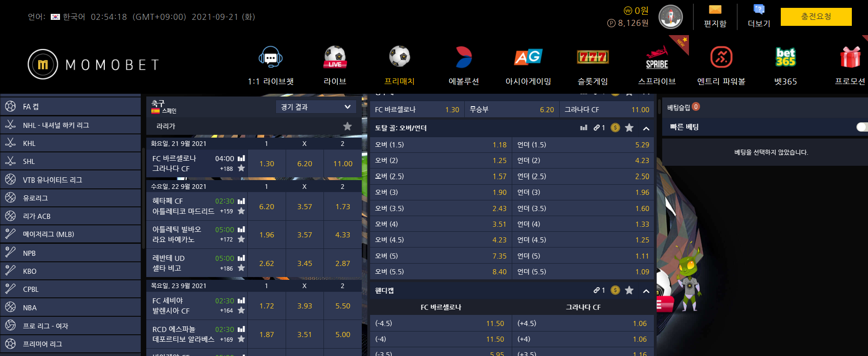Toggle the 빠른 베팅 quick bet switch

pos(861,127)
